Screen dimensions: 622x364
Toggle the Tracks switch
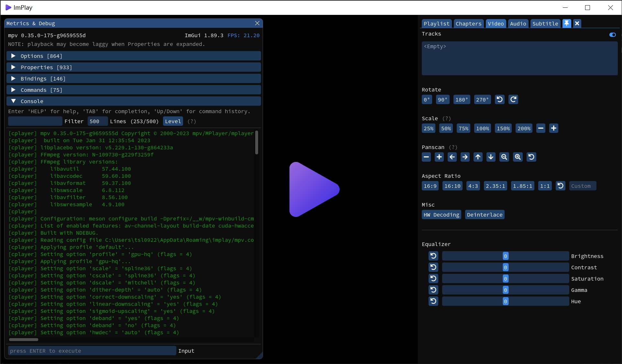612,35
